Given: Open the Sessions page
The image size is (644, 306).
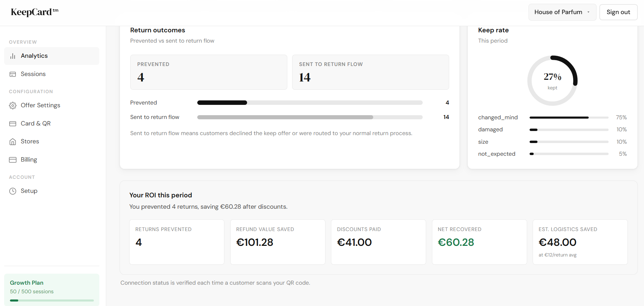Looking at the screenshot, I should pos(33,74).
